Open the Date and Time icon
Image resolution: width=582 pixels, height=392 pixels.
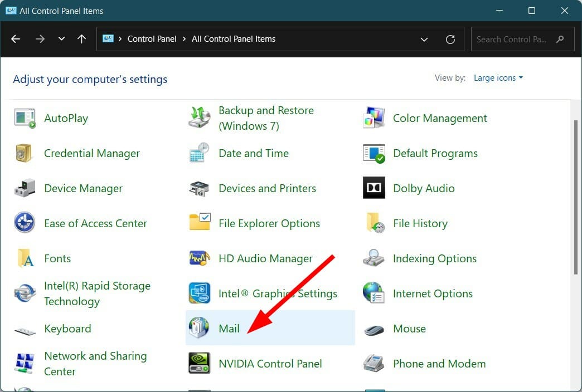pos(200,153)
